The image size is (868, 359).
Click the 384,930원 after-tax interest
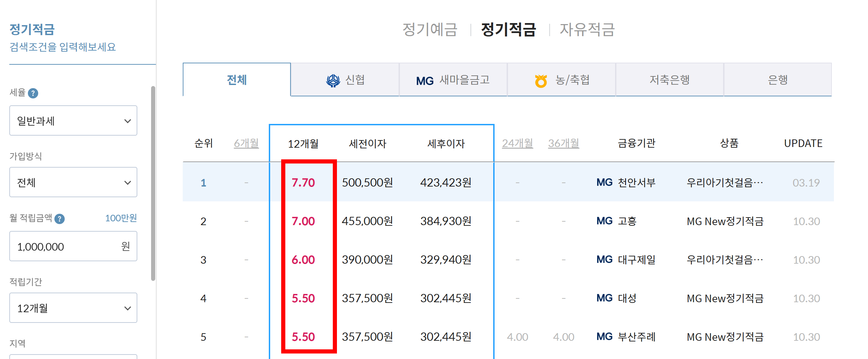coord(446,221)
